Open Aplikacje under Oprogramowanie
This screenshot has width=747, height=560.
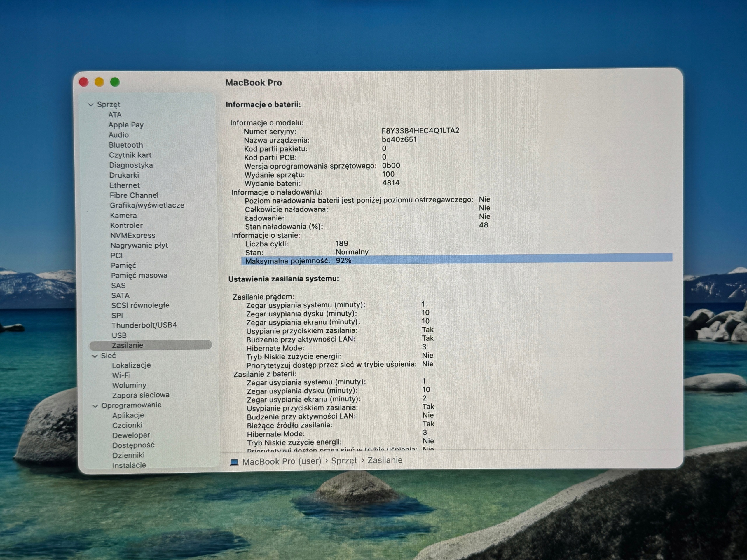pyautogui.click(x=128, y=416)
